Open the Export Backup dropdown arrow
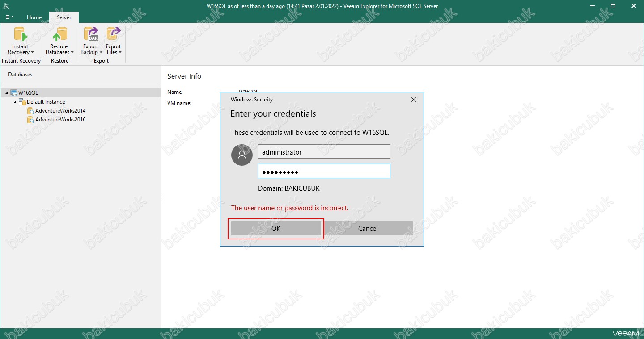 [101, 52]
